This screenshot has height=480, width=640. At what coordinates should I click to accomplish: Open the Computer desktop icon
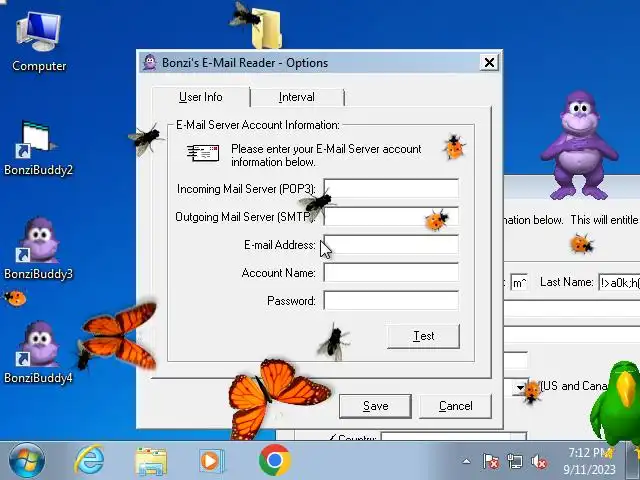tap(39, 42)
